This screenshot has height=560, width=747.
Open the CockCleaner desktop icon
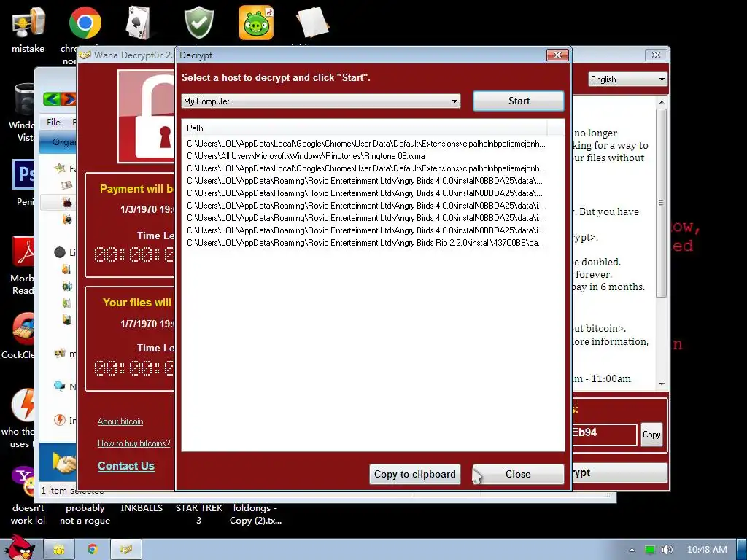coord(24,329)
